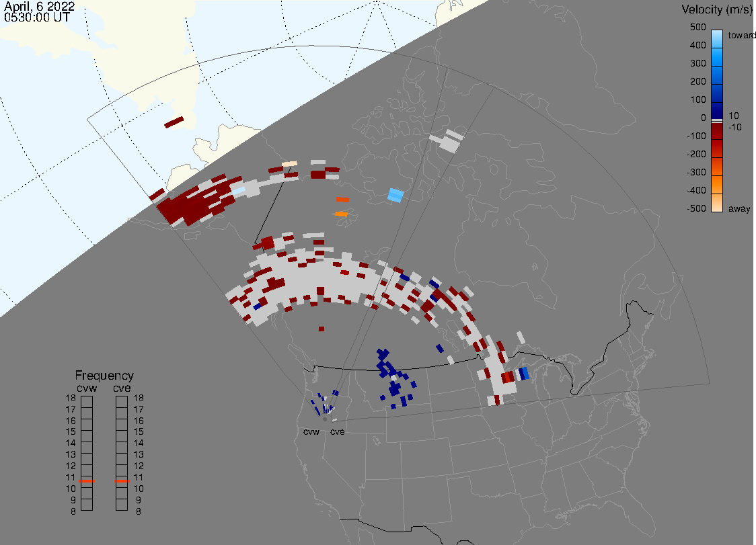Click the 18 label left of the cvw bar
The image size is (756, 545).
tap(71, 398)
